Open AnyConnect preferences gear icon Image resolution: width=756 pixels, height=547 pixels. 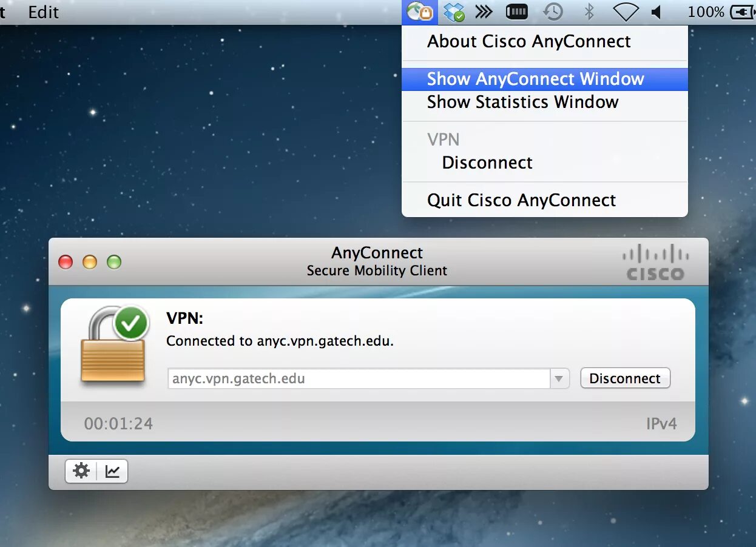[x=81, y=471]
